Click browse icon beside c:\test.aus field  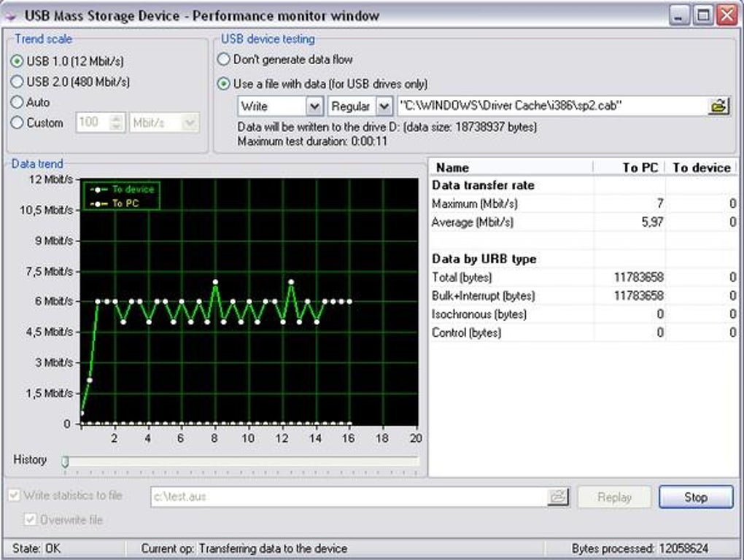click(558, 497)
